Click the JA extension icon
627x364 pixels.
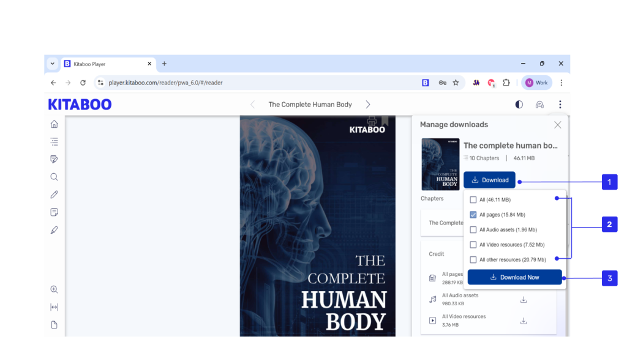click(476, 83)
